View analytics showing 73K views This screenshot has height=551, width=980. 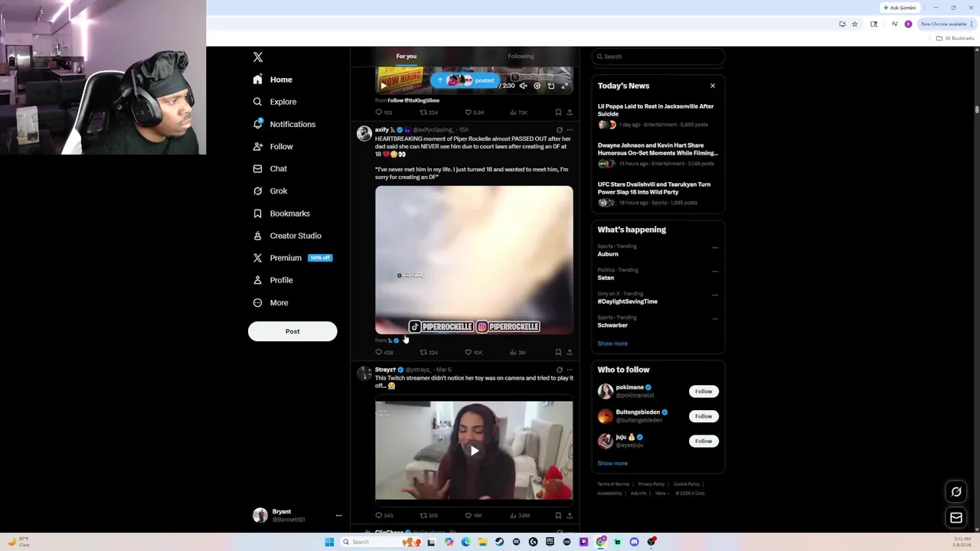coord(518,112)
